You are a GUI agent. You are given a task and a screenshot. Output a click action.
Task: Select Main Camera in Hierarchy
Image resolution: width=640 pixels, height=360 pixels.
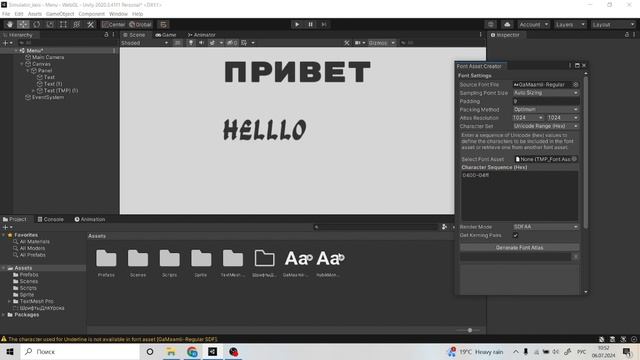(x=48, y=58)
